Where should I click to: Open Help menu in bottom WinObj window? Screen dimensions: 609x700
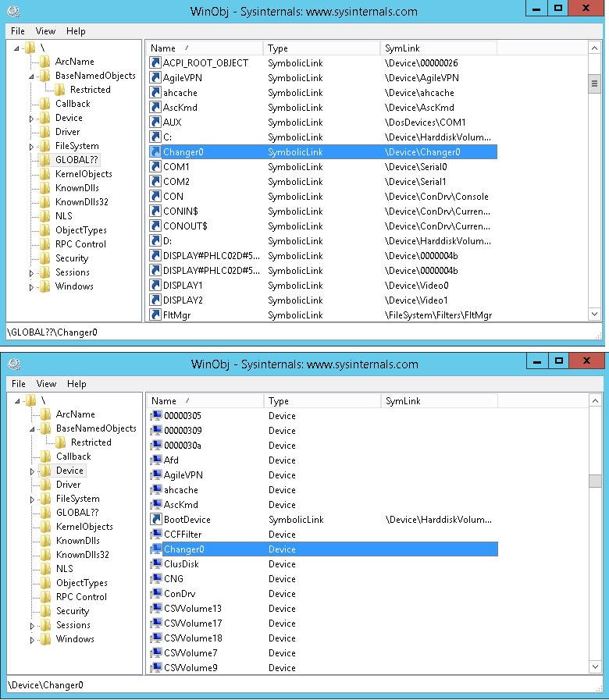tap(77, 384)
